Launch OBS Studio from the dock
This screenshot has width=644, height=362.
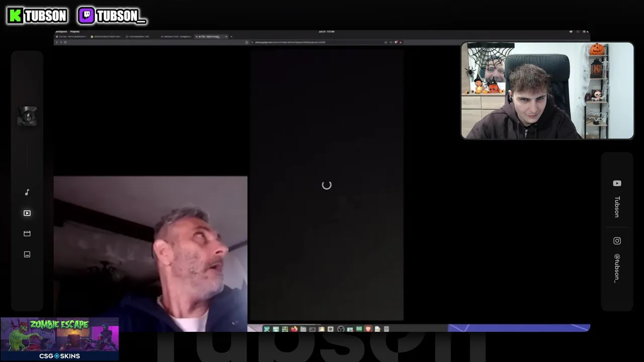[x=341, y=329]
